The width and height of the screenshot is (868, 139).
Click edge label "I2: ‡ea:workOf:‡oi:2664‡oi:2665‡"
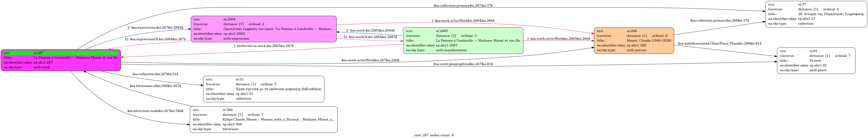(370, 37)
